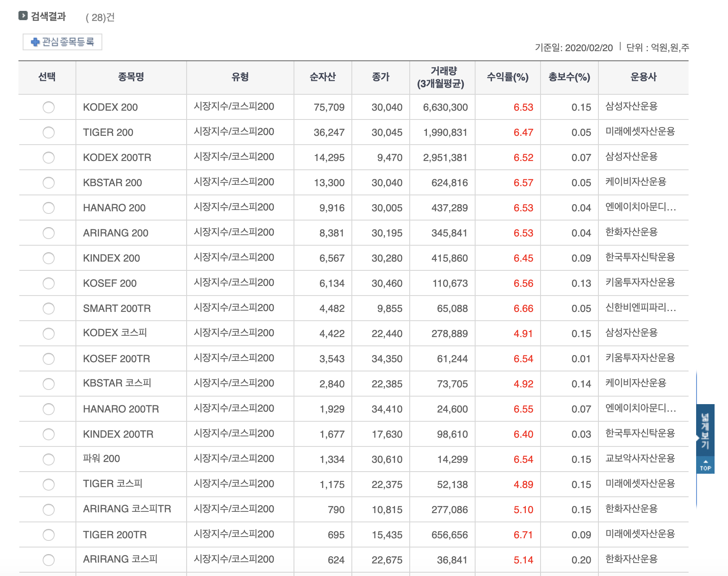Sort by the 유형 column header
The height and width of the screenshot is (576, 728).
point(240,77)
